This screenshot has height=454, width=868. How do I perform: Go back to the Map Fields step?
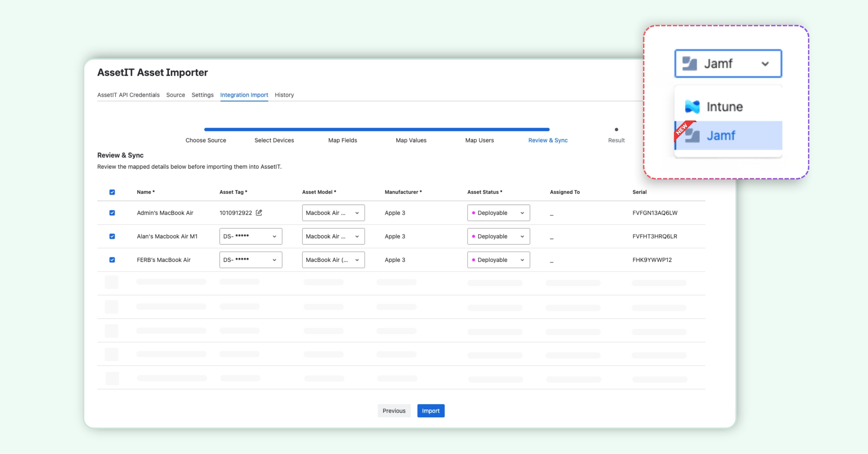[x=342, y=140]
